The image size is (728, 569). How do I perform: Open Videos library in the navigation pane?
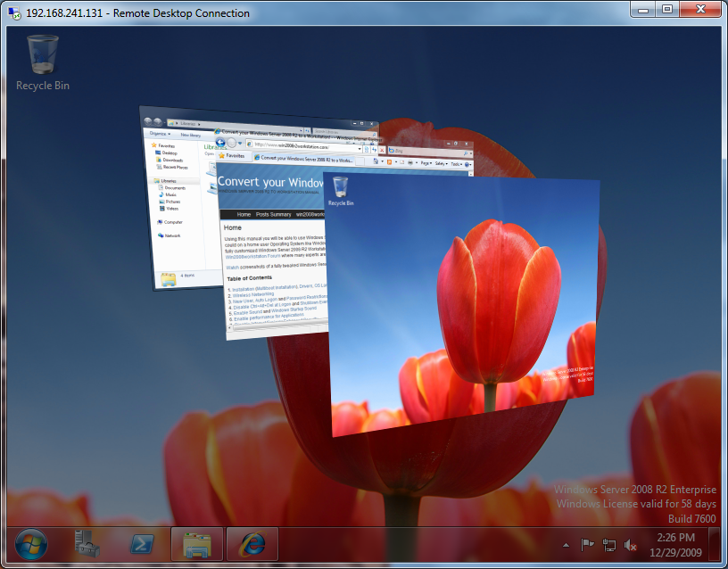(169, 209)
